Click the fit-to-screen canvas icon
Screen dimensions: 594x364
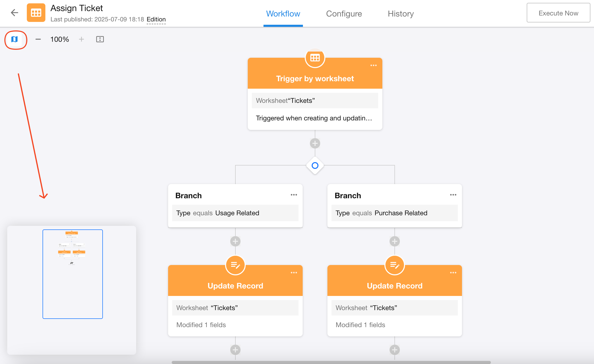click(100, 39)
